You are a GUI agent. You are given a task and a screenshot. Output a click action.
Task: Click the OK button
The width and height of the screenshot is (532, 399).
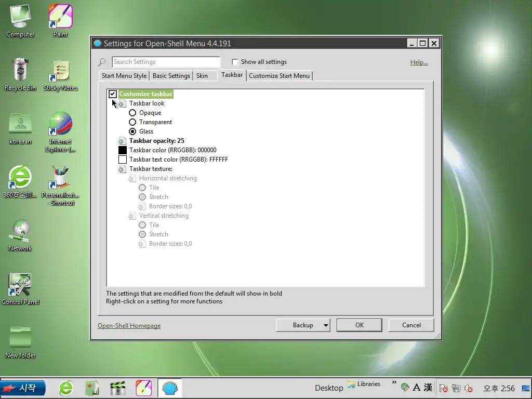pos(360,325)
